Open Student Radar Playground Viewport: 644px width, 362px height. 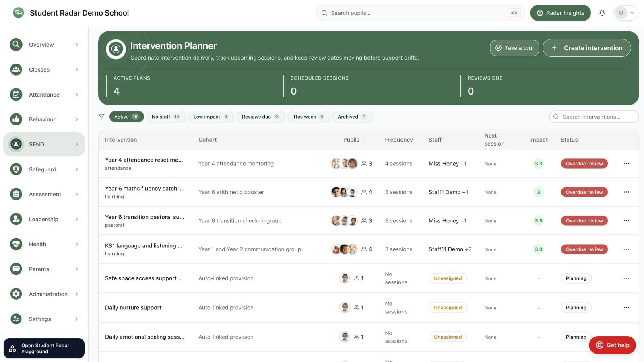pyautogui.click(x=44, y=348)
